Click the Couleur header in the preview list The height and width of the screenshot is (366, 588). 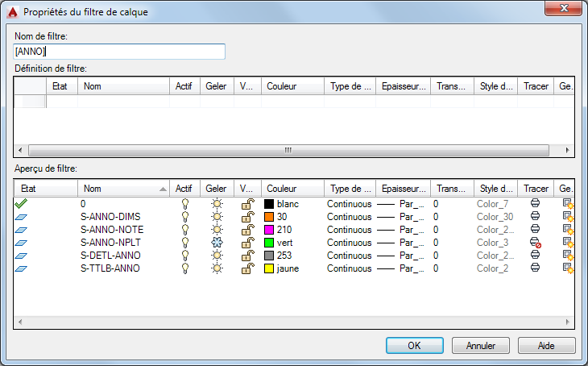pyautogui.click(x=292, y=189)
